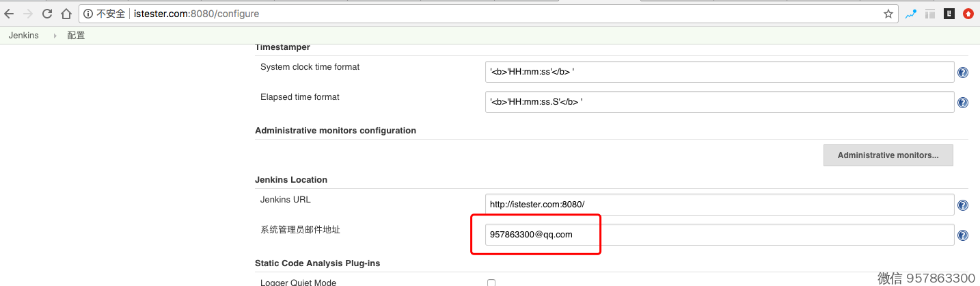Bookmark this page with the star icon
This screenshot has width=980, height=286.
888,14
